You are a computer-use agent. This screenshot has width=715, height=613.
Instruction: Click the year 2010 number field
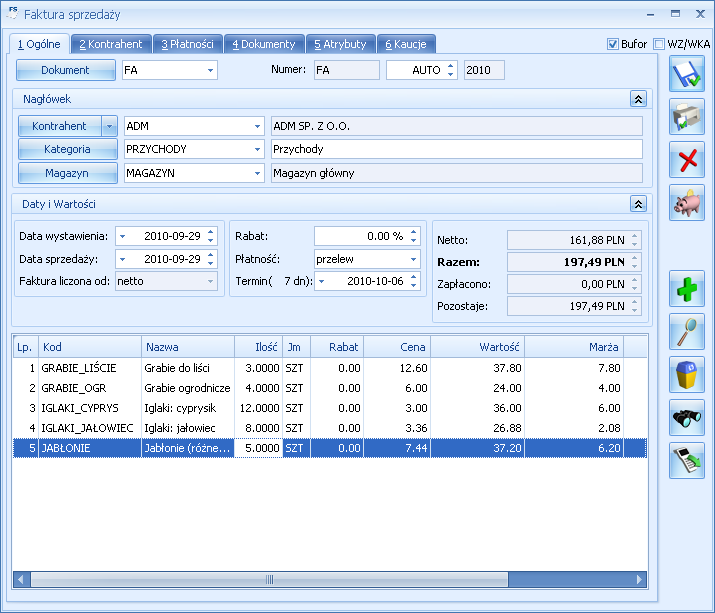point(484,70)
